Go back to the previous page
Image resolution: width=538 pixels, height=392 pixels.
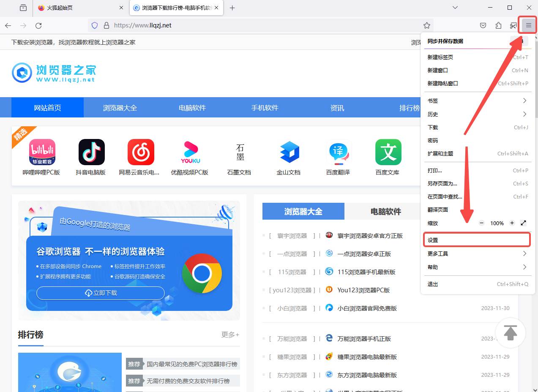point(8,25)
